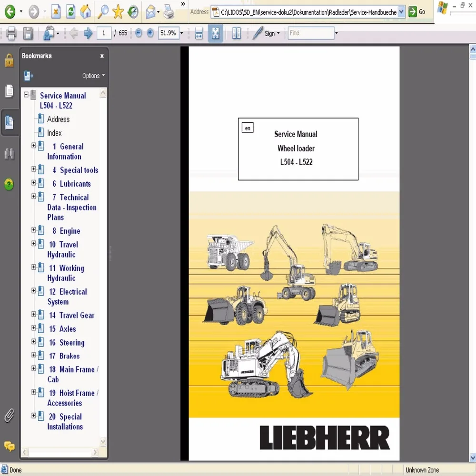
Task: Go to next page with the blue arrow
Action: [88, 33]
